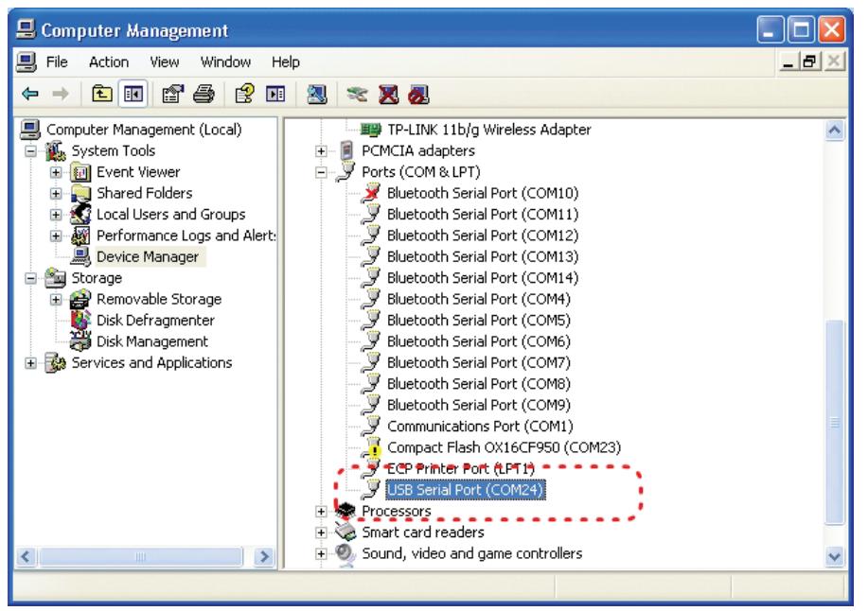Select Bluetooth Serial Port (COM9)
The image size is (868, 611).
click(479, 406)
